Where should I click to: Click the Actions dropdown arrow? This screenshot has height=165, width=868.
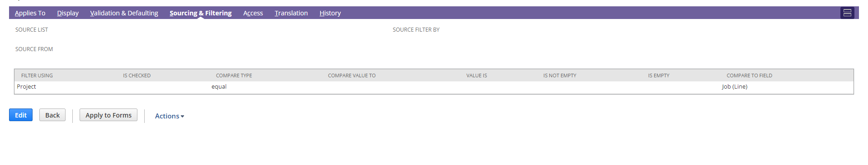point(182,117)
